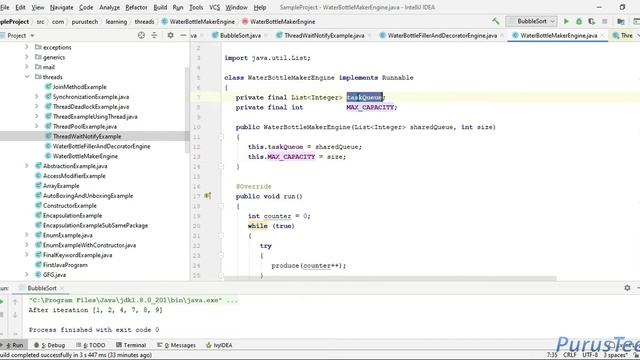Expand the mail folder
640x360 pixels.
27,67
